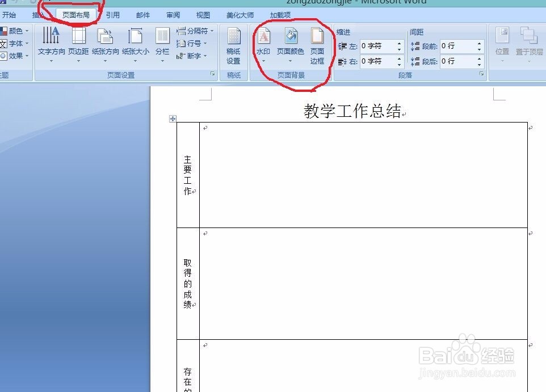Open Page Borders (页面边框)

coord(318,45)
